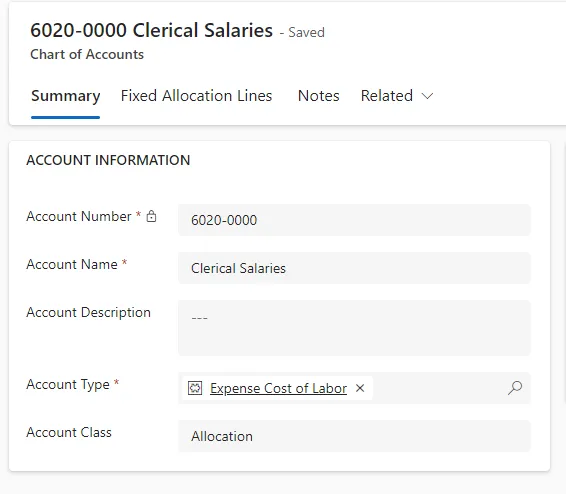Edit the Account Name field Clerical Salaries
This screenshot has height=494, width=566.
(354, 268)
